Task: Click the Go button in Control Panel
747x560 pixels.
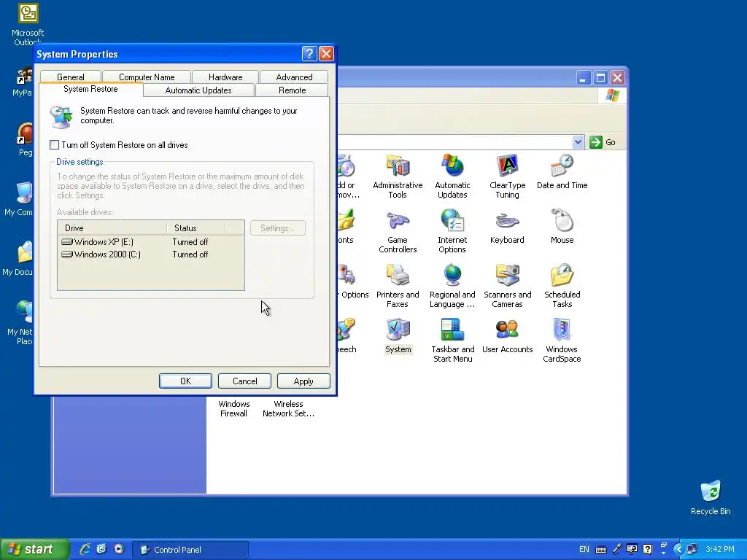Action: (603, 142)
